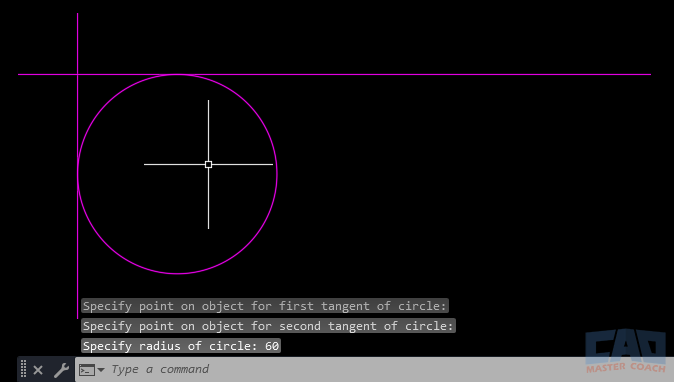Grab the command line drag handle
The width and height of the screenshot is (674, 382).
coord(24,369)
